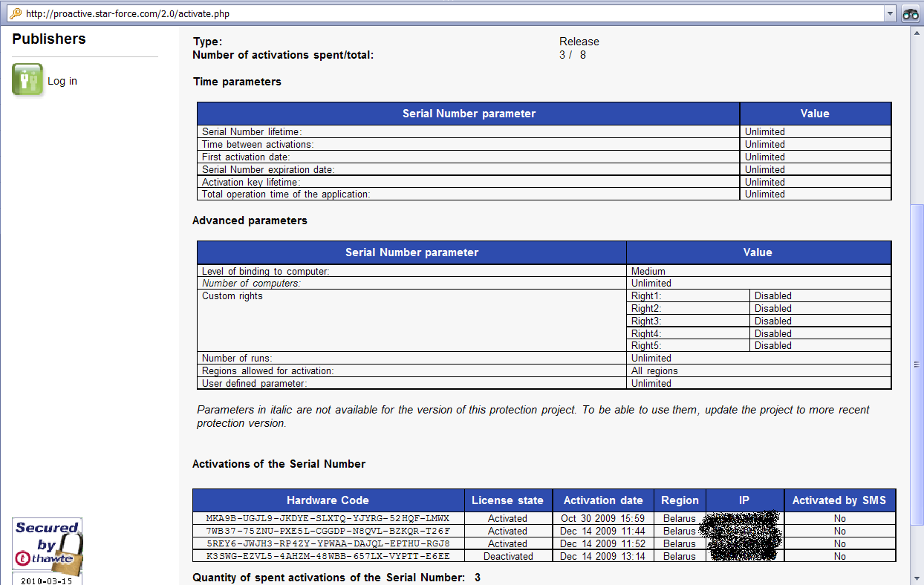Click the Advanced parameters heading
The height and width of the screenshot is (585, 924).
coord(250,220)
